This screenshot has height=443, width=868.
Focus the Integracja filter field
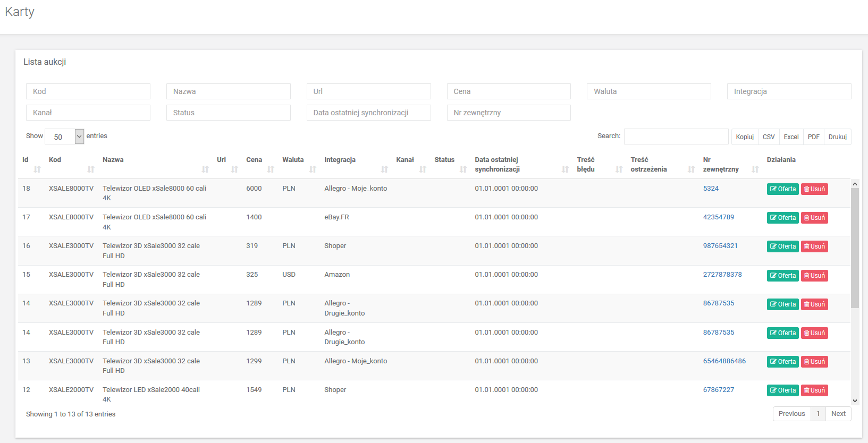point(789,91)
